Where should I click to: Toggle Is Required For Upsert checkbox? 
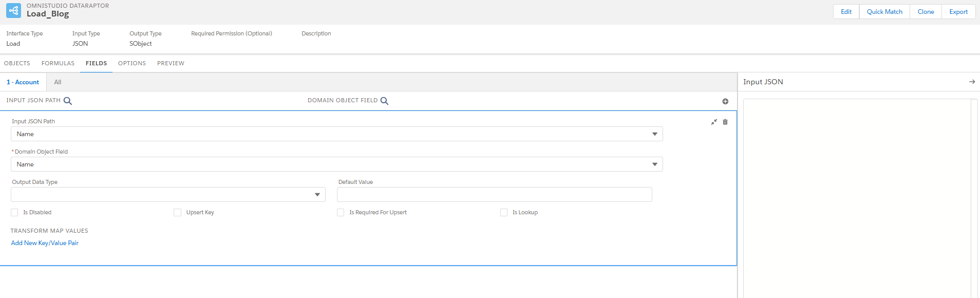[341, 213]
